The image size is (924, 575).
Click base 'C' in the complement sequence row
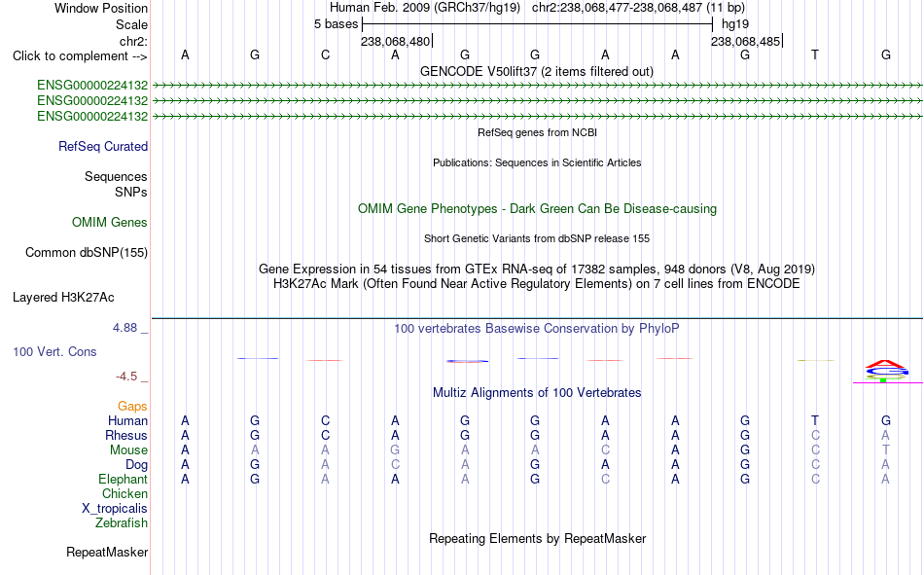tap(325, 54)
